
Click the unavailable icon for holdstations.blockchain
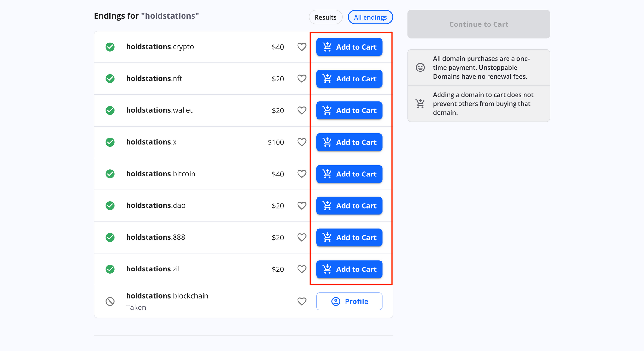coord(110,301)
